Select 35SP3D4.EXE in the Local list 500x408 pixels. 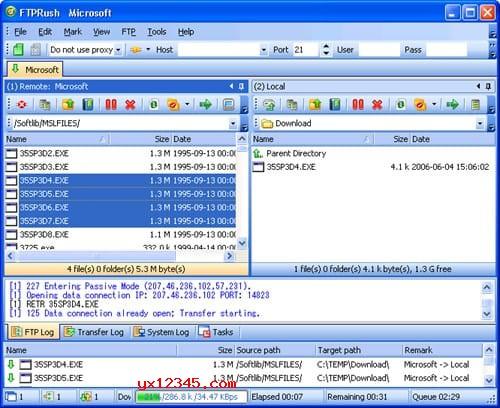tap(372, 167)
